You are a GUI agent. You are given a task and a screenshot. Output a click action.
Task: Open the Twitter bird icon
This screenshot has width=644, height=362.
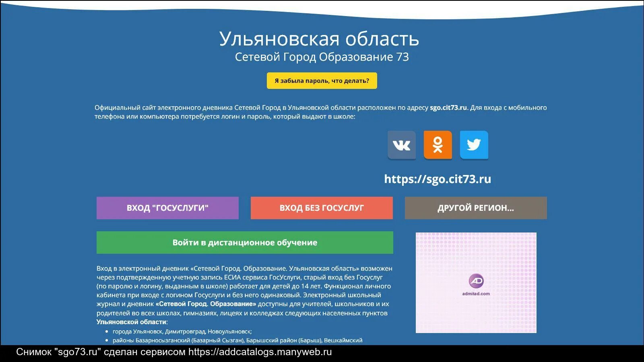[474, 145]
